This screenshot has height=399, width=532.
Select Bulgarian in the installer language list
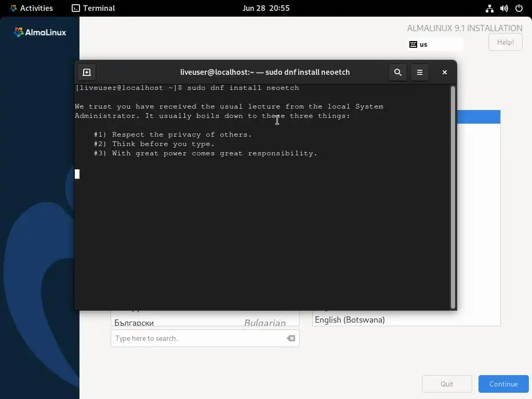click(x=205, y=321)
